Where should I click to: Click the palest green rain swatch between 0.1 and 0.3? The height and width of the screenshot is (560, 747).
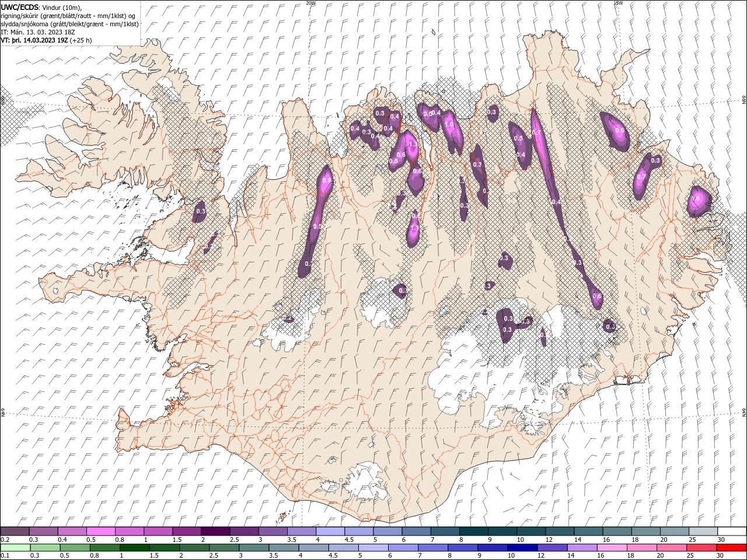tap(16, 548)
